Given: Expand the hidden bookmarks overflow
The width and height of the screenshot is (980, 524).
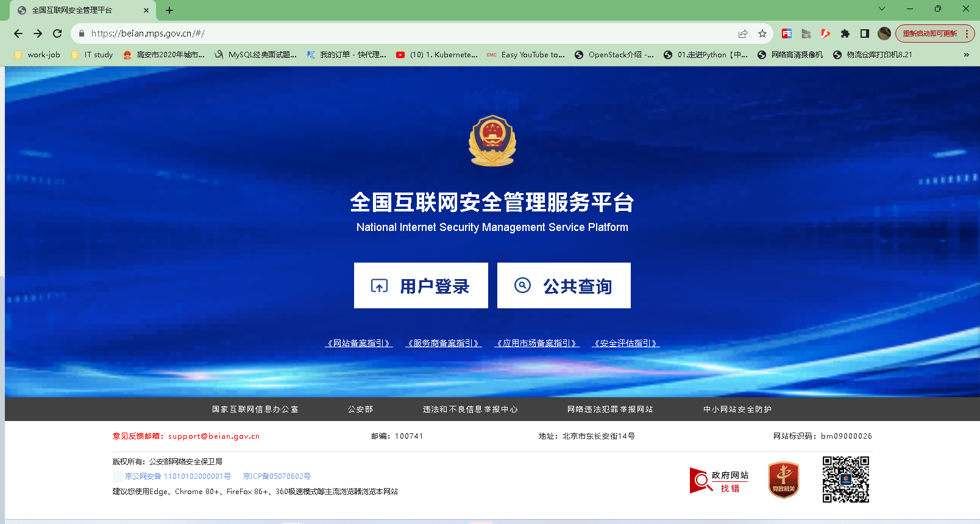Looking at the screenshot, I should [x=966, y=55].
